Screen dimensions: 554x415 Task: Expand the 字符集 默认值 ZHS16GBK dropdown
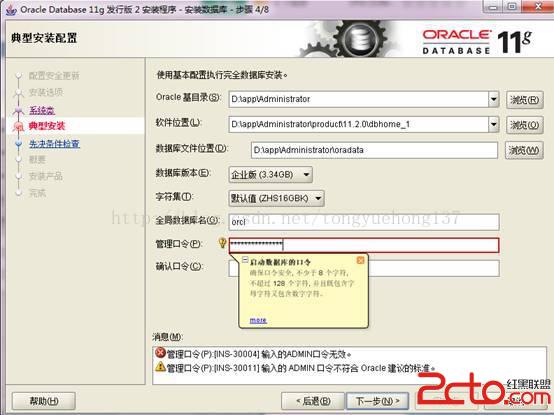(277, 198)
